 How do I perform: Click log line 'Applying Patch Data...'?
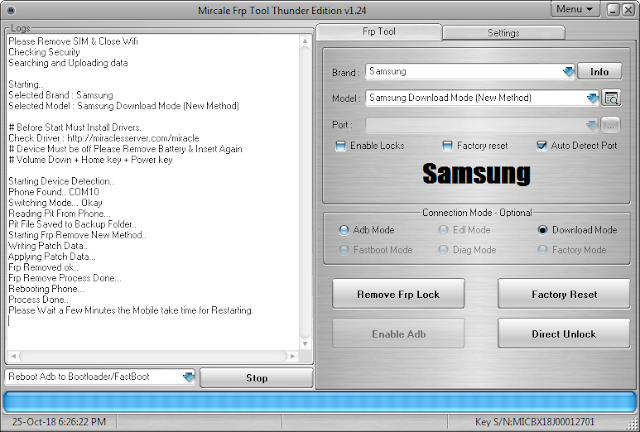click(x=52, y=257)
